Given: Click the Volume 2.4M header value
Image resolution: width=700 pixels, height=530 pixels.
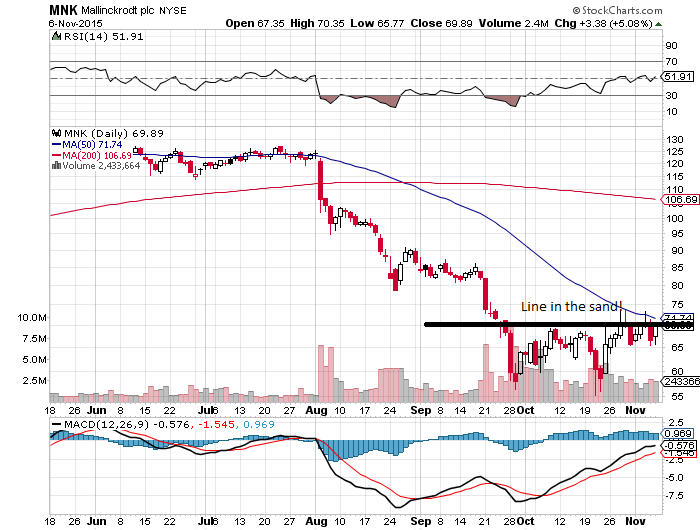Looking at the screenshot, I should [514, 23].
